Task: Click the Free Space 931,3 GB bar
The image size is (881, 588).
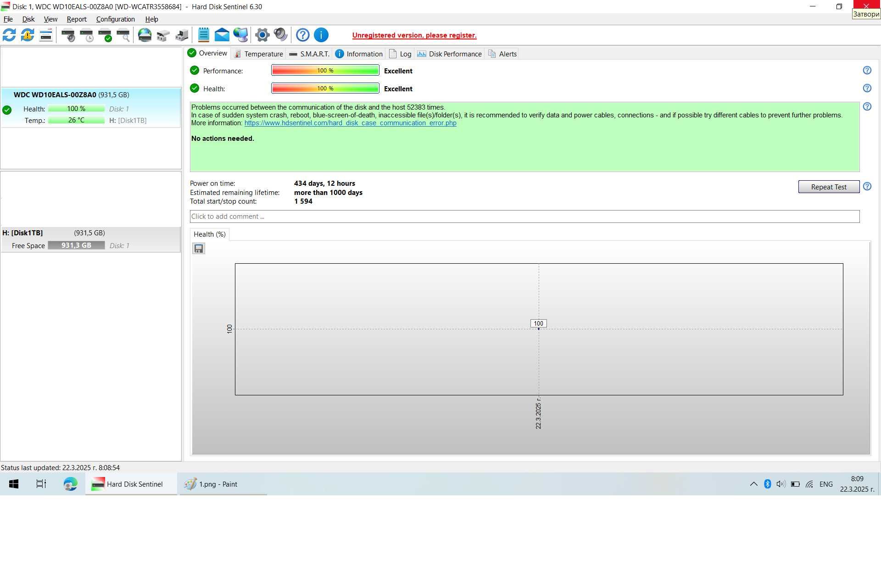Action: pyautogui.click(x=76, y=245)
